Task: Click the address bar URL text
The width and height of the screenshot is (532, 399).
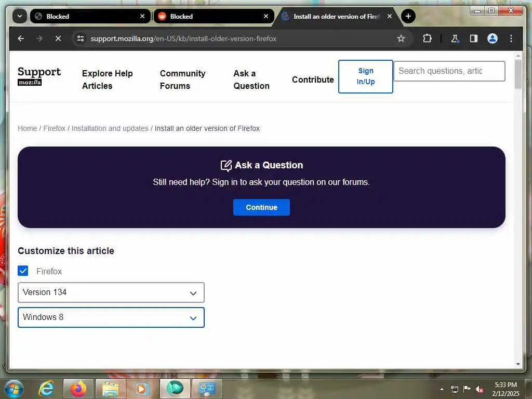Action: pyautogui.click(x=183, y=38)
